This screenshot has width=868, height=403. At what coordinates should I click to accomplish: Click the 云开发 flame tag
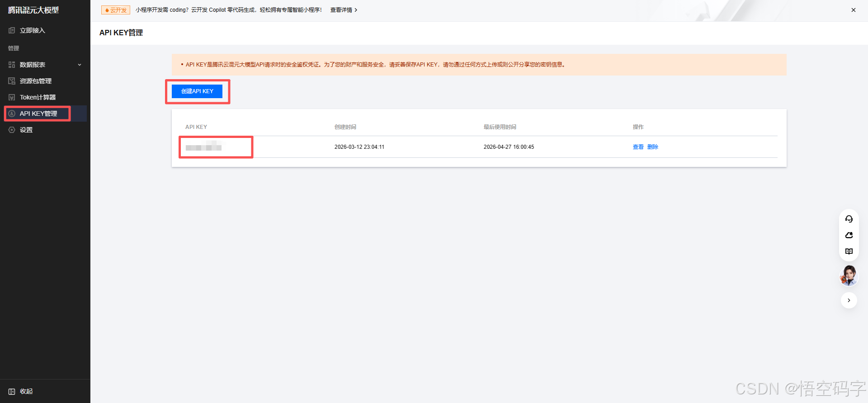(116, 10)
